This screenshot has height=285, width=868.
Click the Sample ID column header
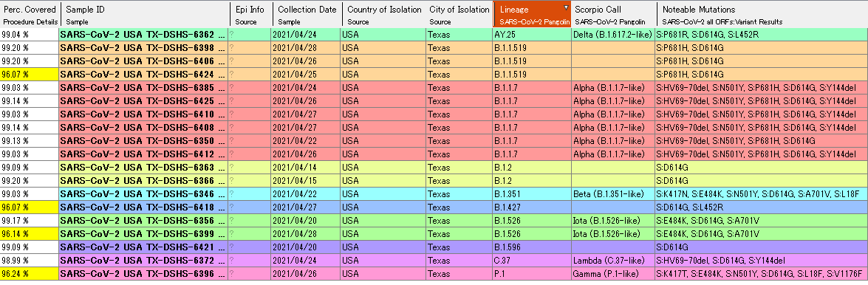click(145, 14)
